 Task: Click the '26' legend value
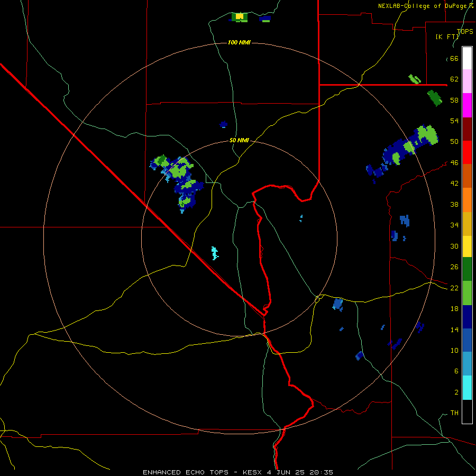tap(454, 267)
